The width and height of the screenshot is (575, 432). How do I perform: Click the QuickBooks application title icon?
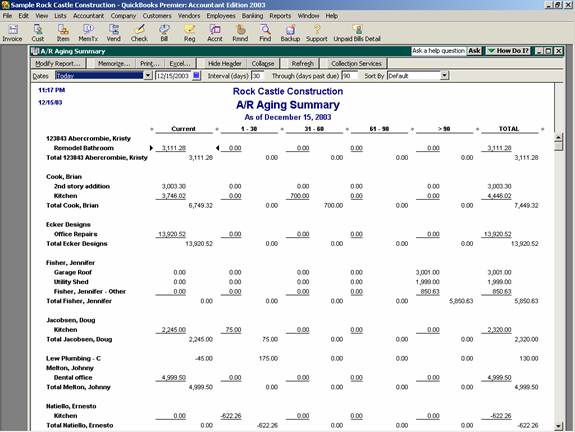click(5, 5)
